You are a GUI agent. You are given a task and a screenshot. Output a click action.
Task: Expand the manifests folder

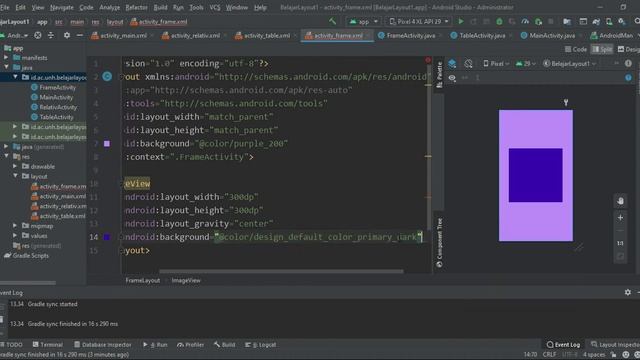(7, 58)
